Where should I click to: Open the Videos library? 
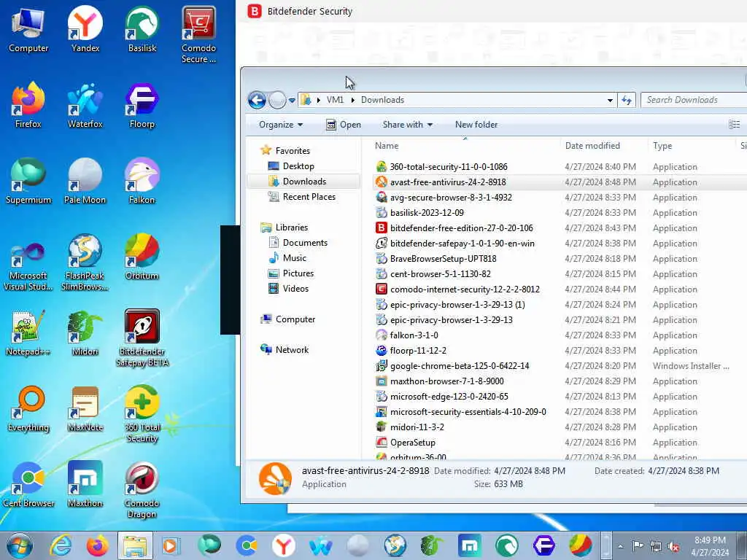click(x=295, y=289)
